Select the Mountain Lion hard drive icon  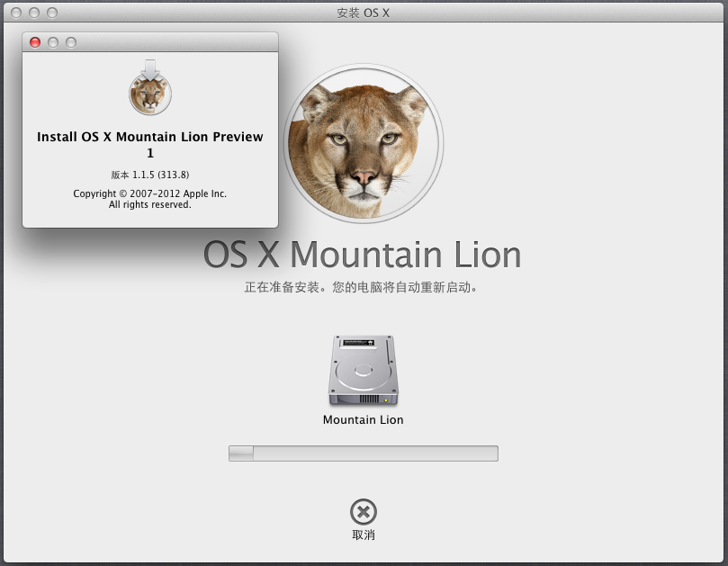click(363, 371)
